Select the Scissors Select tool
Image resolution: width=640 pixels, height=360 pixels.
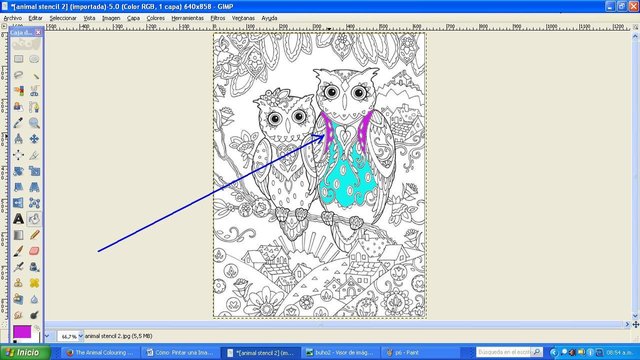tap(34, 91)
